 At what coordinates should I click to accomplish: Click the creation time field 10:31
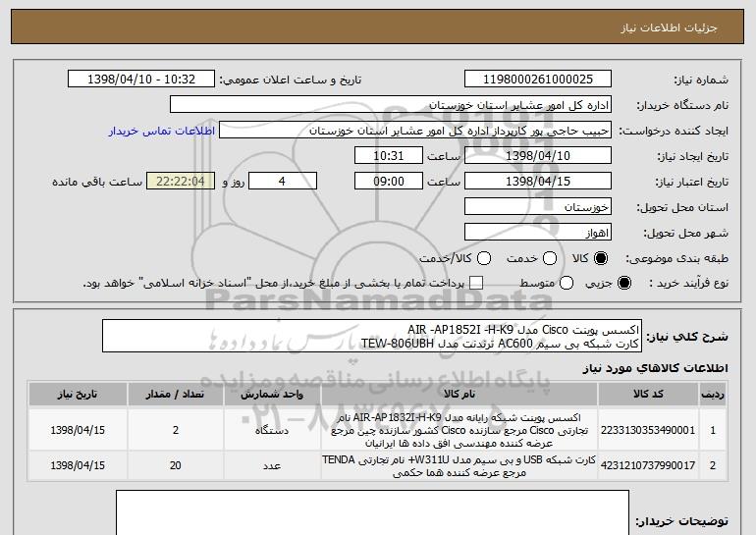[x=389, y=156]
